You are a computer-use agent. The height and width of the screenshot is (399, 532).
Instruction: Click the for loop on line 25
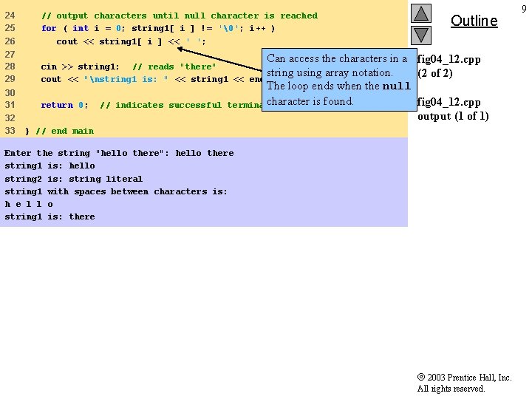[x=158, y=28]
